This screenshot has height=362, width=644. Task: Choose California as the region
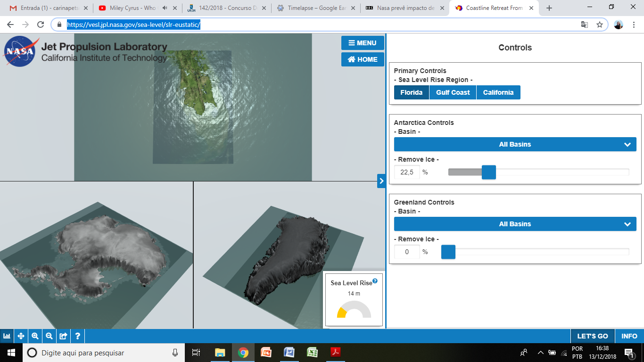point(498,92)
